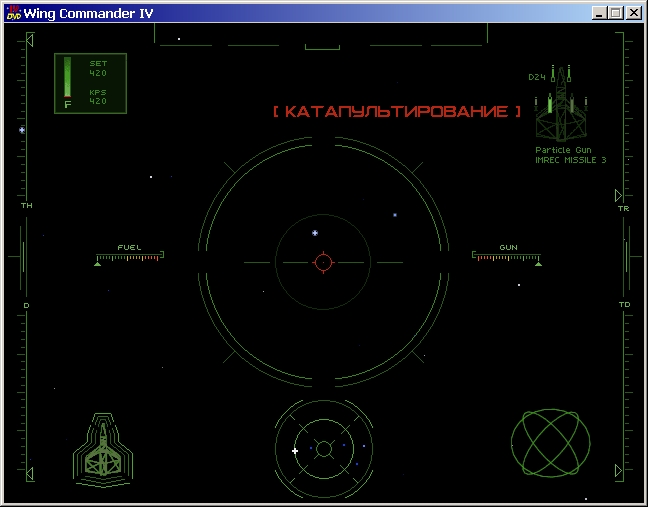Image resolution: width=648 pixels, height=507 pixels.
Task: Click the triangle marker on GUN gauge
Action: pos(538,264)
